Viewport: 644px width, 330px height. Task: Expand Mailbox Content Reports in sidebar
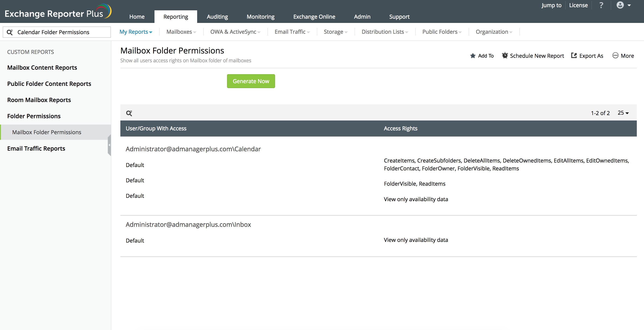[42, 68]
